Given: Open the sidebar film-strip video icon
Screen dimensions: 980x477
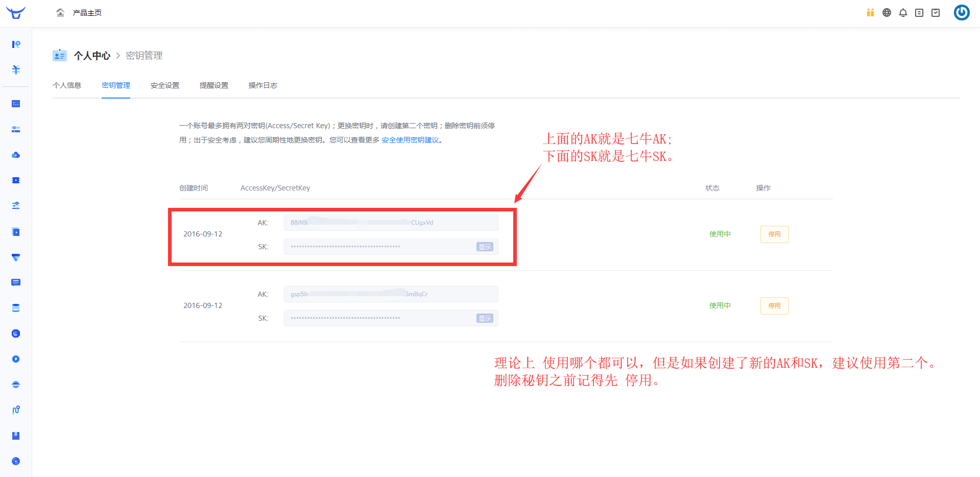Looking at the screenshot, I should [x=16, y=180].
